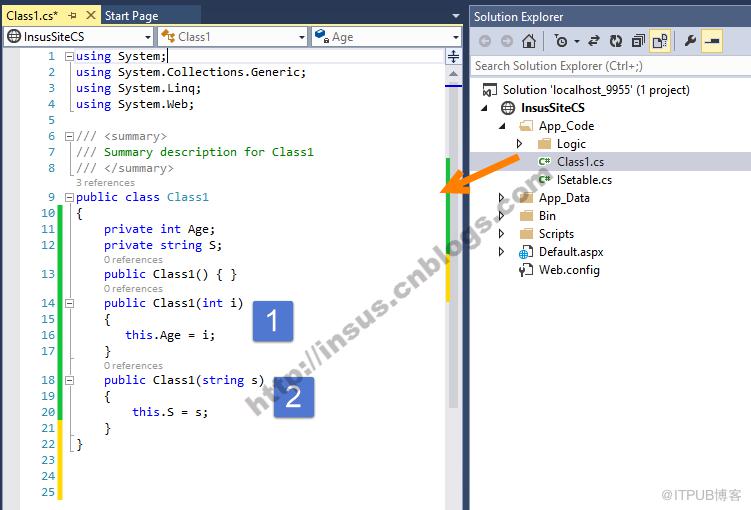This screenshot has width=751, height=510.
Task: Collapse the summary comment block
Action: click(69, 136)
